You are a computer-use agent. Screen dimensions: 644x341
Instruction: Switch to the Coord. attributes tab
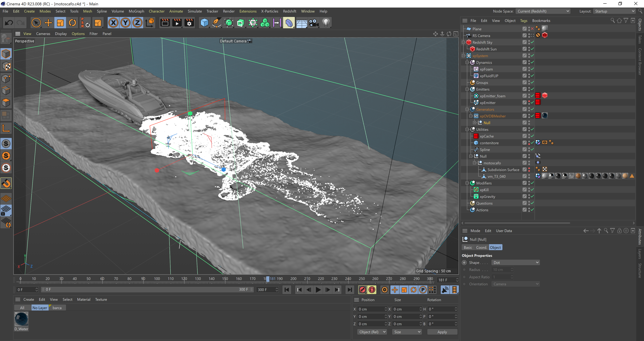[481, 247]
